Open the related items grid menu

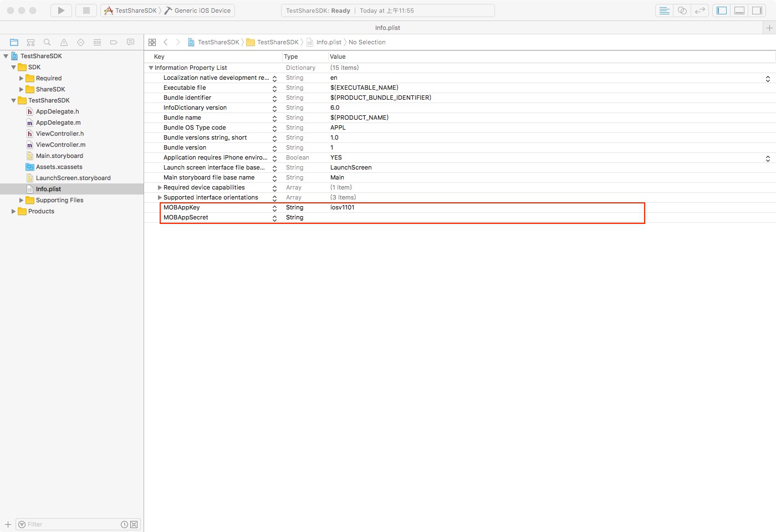pos(152,42)
